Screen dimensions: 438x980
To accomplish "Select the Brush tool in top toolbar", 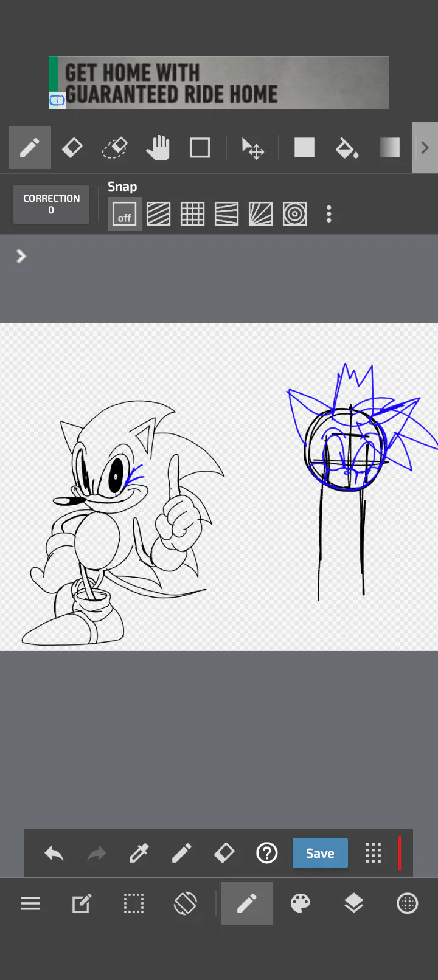I will coord(29,148).
